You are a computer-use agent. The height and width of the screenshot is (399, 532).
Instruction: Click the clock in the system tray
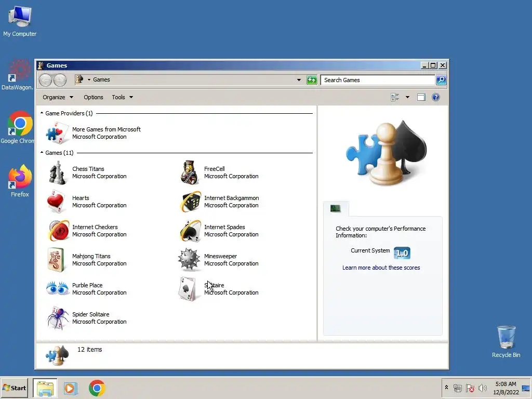(x=506, y=388)
